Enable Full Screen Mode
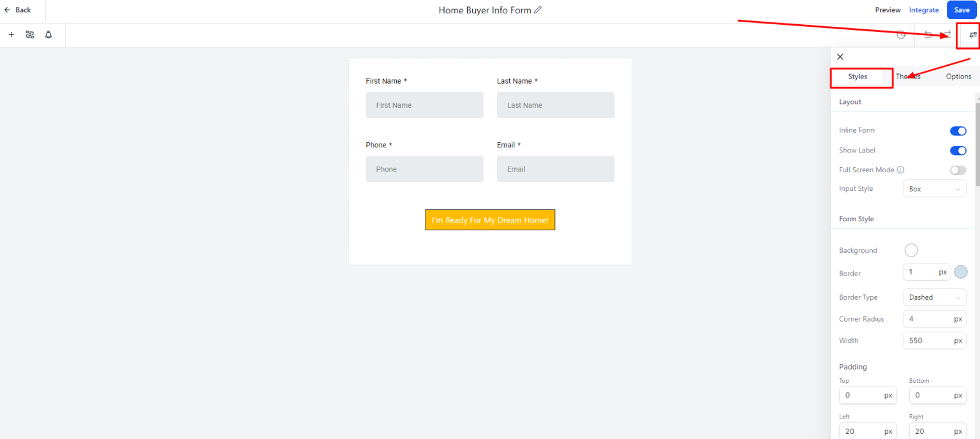Viewport: 980px width, 439px height. [x=958, y=170]
